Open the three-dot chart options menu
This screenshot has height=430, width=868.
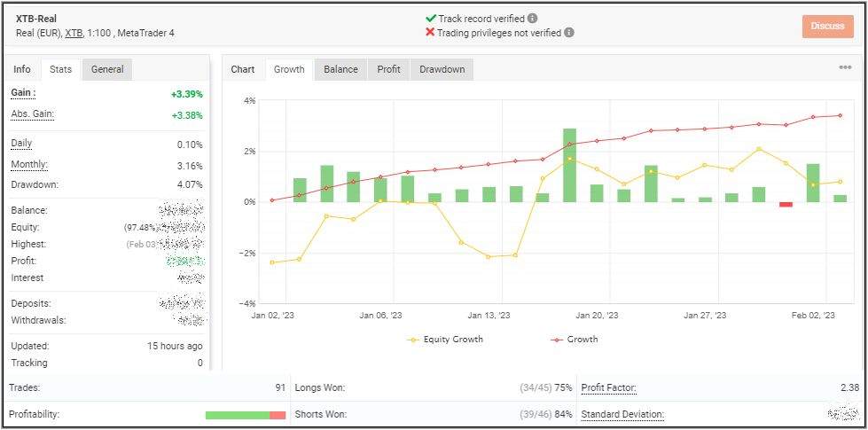coord(845,67)
